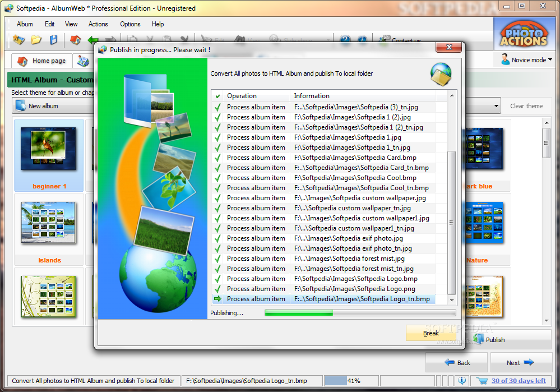Click the Publishing green progress bar
Viewport: 560px width, 392px height.
pos(360,313)
